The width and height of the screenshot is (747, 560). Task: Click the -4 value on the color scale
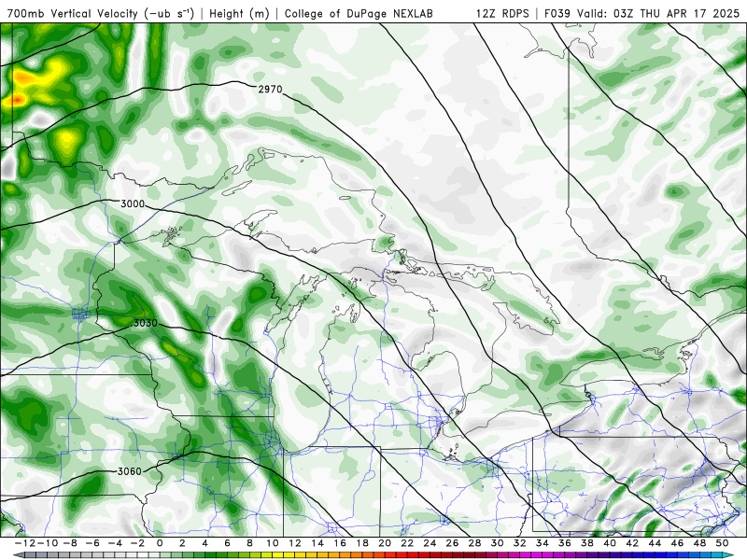[x=115, y=543]
